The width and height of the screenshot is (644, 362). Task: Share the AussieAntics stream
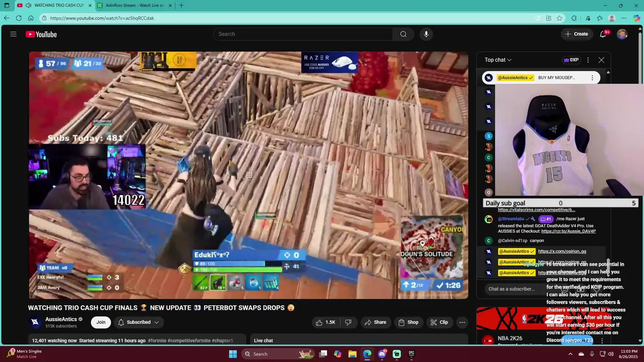pos(375,322)
